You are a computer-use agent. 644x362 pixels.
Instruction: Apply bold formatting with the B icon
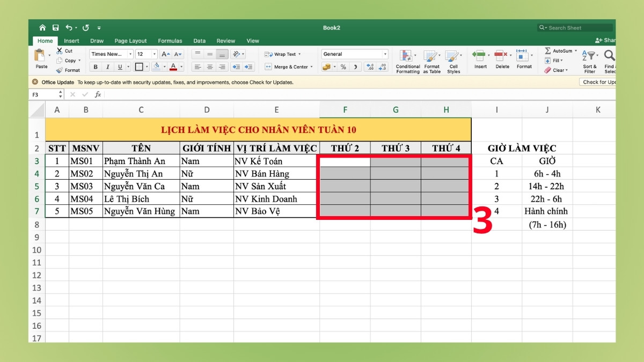96,67
